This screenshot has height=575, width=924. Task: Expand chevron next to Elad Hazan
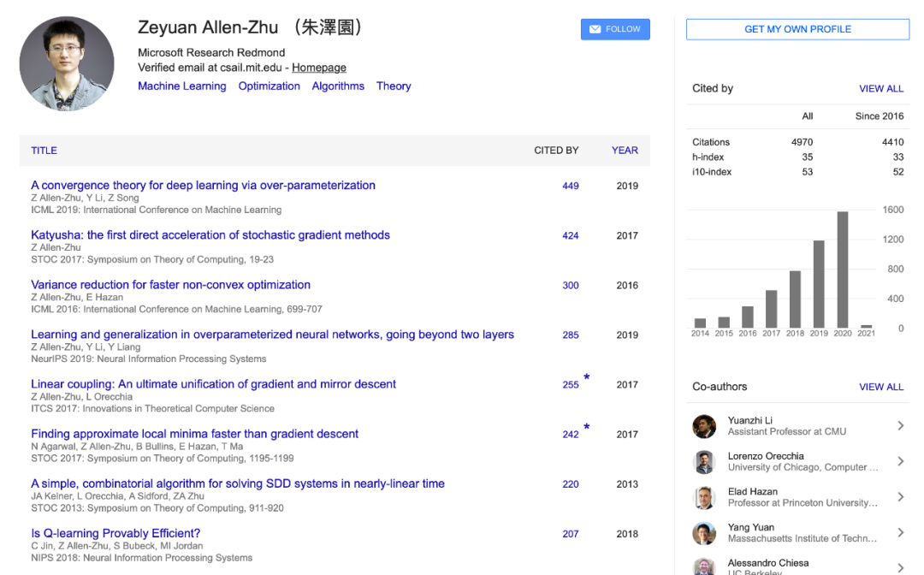(x=900, y=497)
